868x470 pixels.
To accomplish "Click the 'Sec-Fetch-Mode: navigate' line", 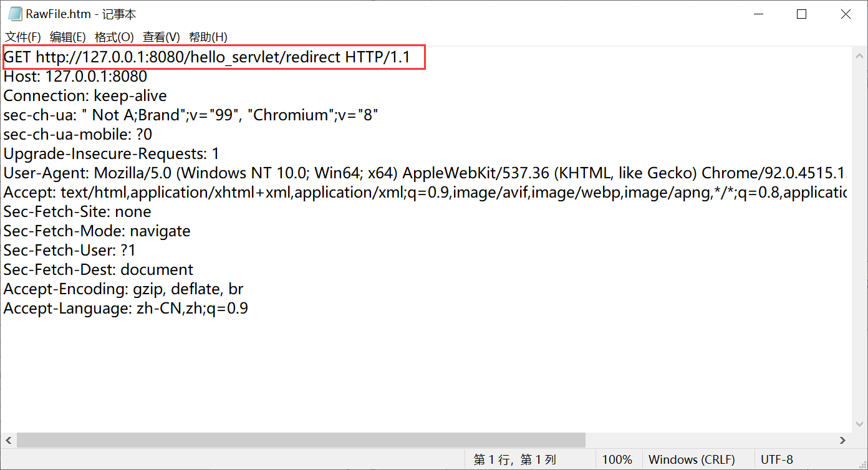I will tap(97, 231).
